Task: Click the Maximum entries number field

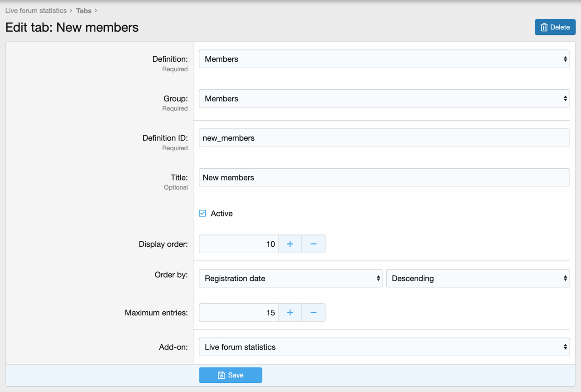Action: (x=239, y=313)
